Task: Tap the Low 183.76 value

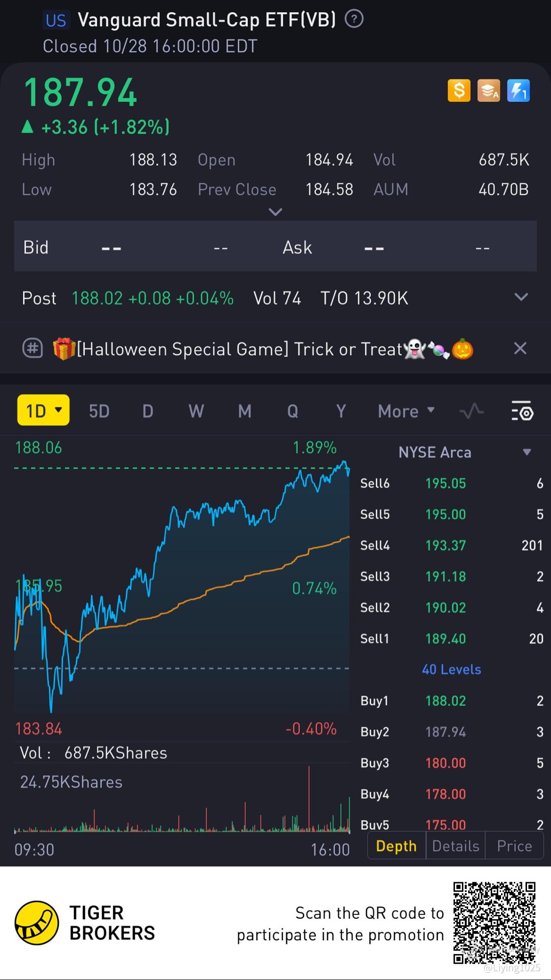Action: click(x=153, y=189)
